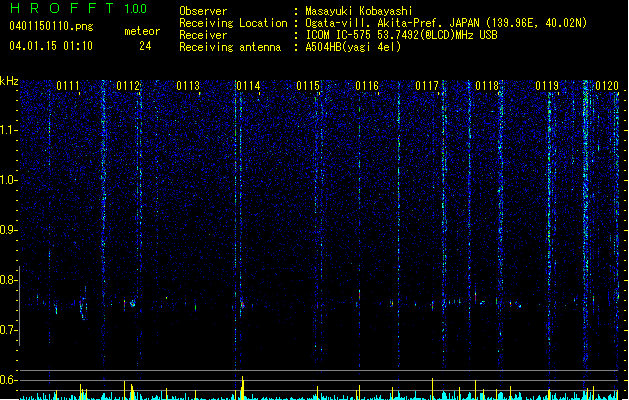
Task: Click the receiver text ICOM IC-575
Action: (338, 35)
